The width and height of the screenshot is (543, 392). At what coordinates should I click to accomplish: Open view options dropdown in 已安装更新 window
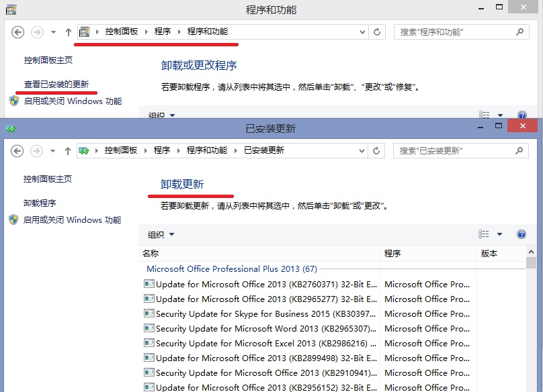coord(499,234)
